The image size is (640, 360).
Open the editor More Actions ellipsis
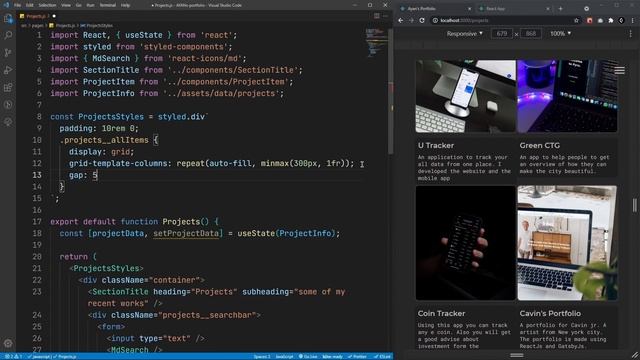[385, 16]
